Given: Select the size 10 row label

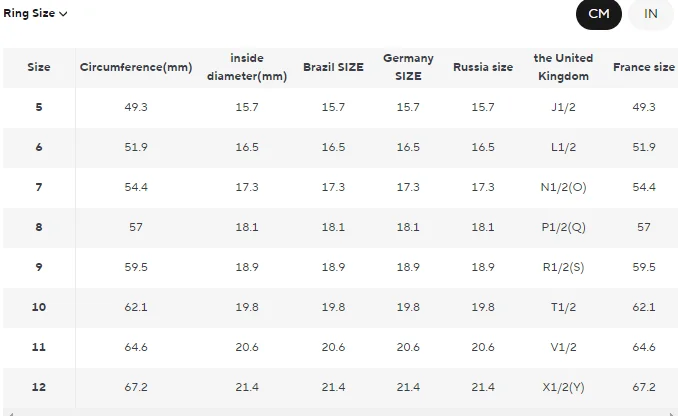Looking at the screenshot, I should [39, 307].
